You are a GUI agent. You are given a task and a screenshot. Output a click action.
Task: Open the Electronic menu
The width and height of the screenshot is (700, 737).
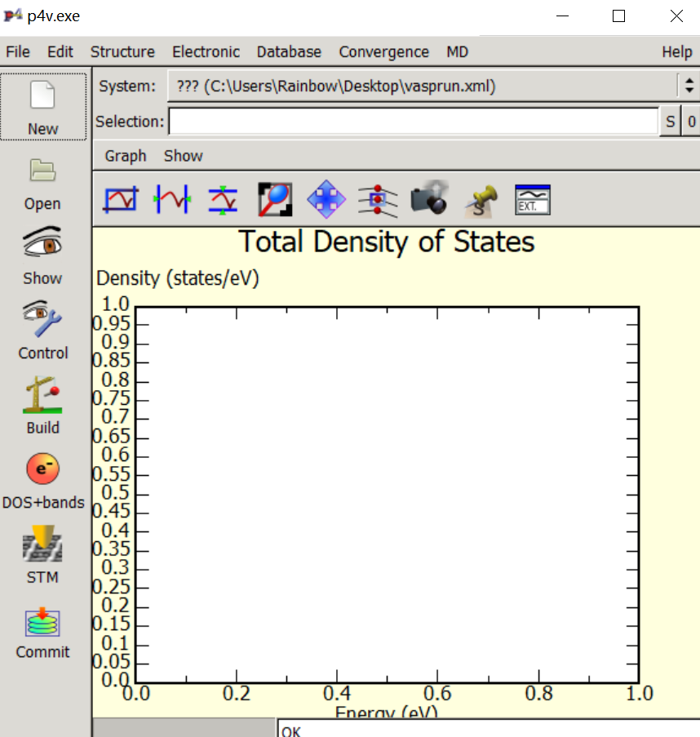pos(206,51)
